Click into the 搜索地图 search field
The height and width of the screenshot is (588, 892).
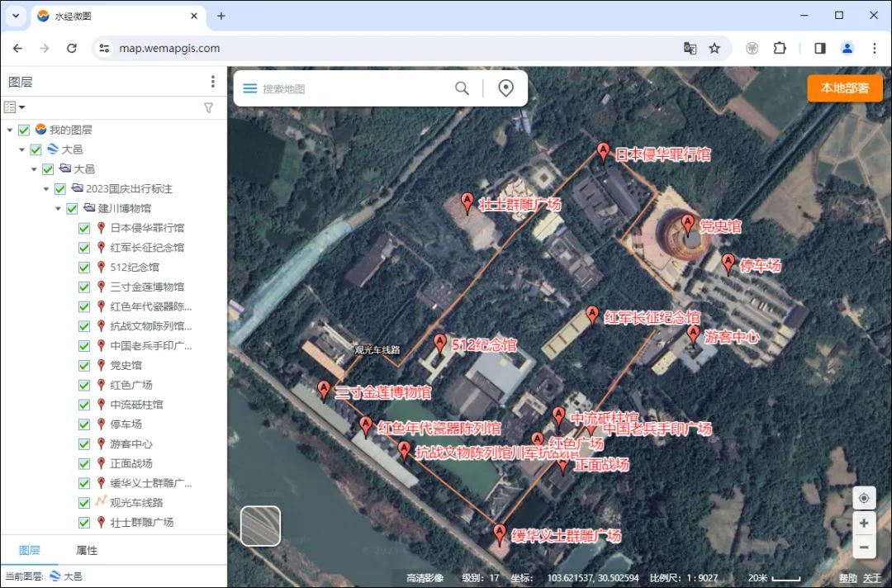(x=353, y=88)
